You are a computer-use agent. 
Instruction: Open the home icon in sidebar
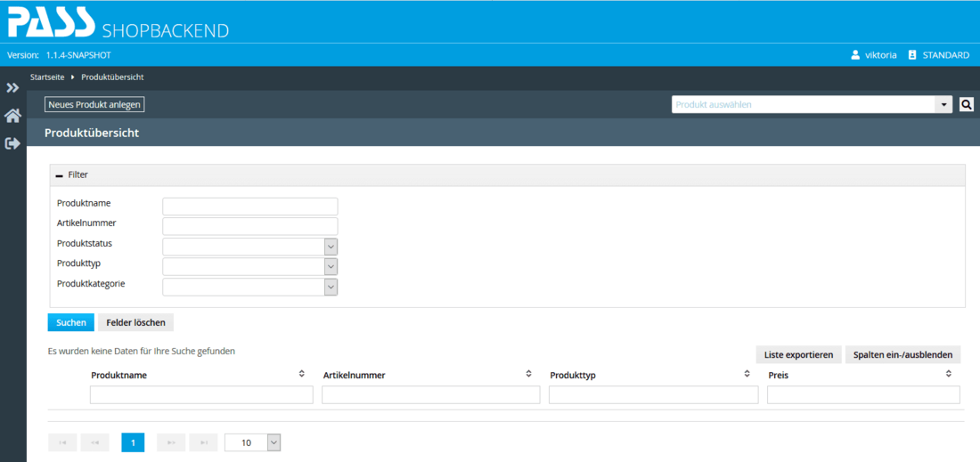(x=12, y=116)
